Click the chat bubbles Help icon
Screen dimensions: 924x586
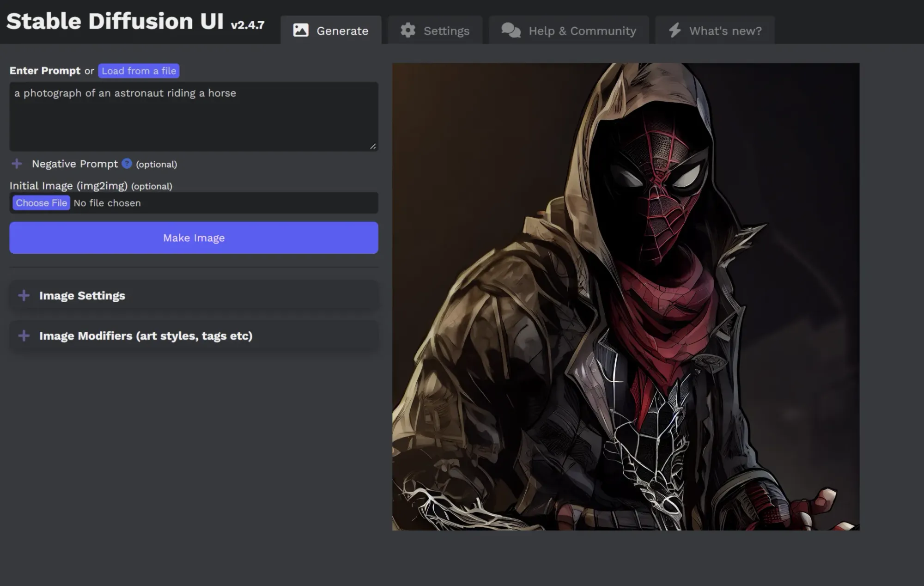pos(511,31)
